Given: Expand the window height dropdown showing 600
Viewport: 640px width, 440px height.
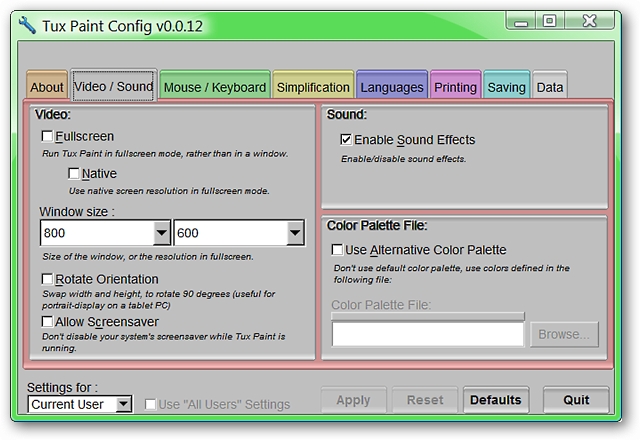Looking at the screenshot, I should pos(295,233).
